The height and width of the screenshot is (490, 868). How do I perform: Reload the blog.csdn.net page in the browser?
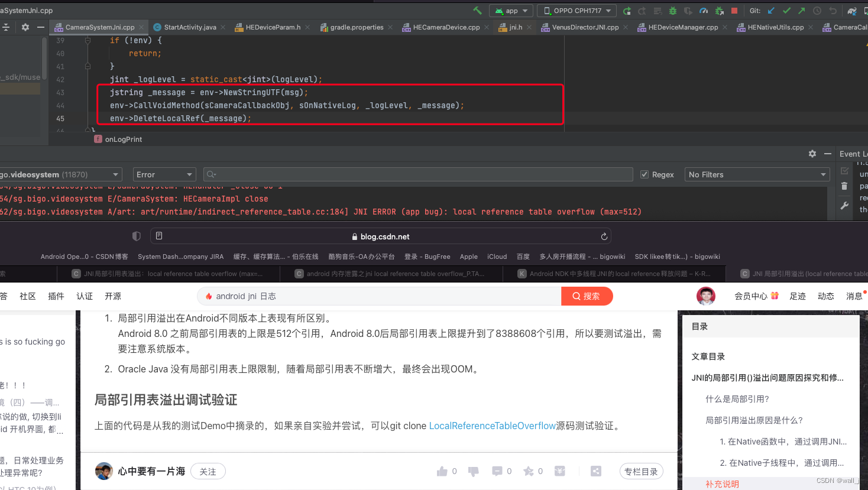coord(604,236)
